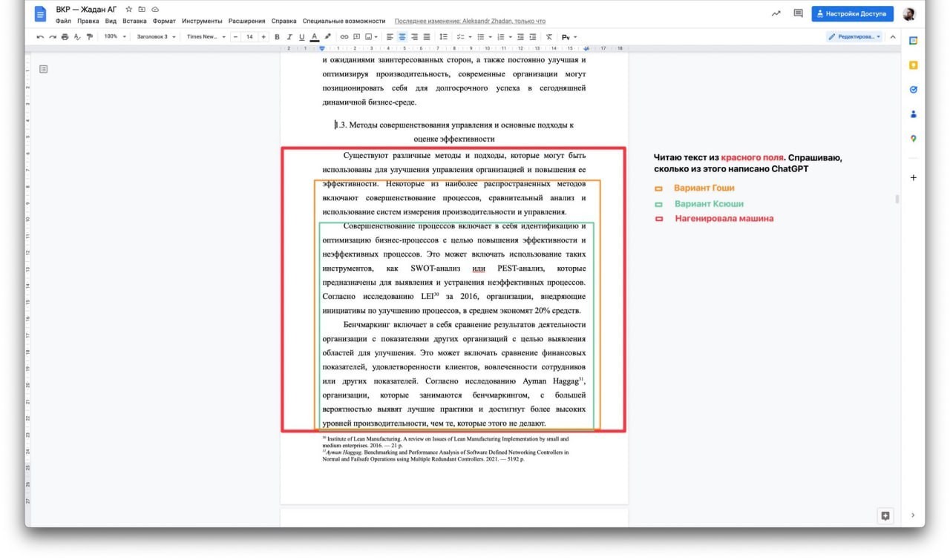
Task: Open the Правка menu
Action: tap(88, 22)
